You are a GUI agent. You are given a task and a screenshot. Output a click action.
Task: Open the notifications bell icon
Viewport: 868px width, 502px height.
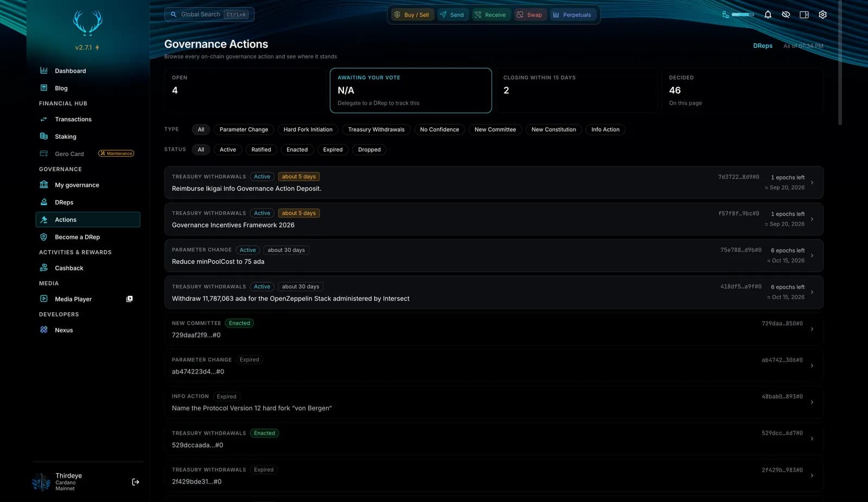click(768, 15)
